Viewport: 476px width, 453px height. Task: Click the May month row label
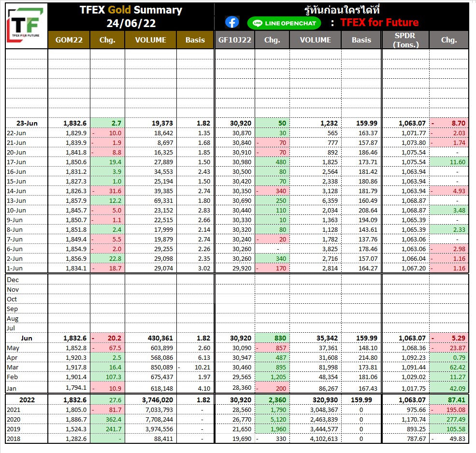[x=13, y=348]
